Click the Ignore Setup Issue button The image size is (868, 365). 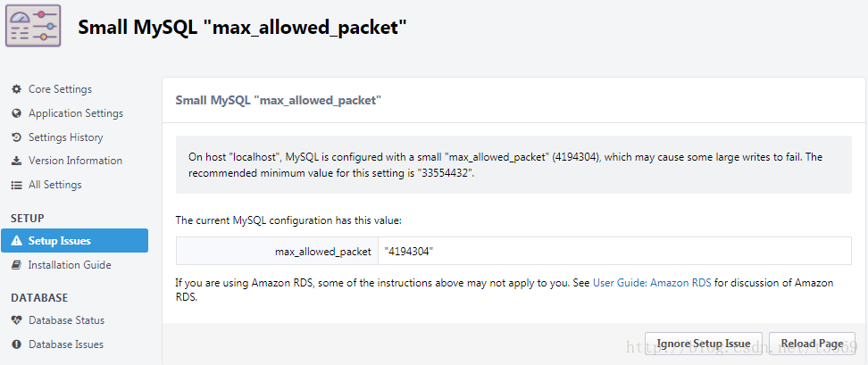point(704,344)
